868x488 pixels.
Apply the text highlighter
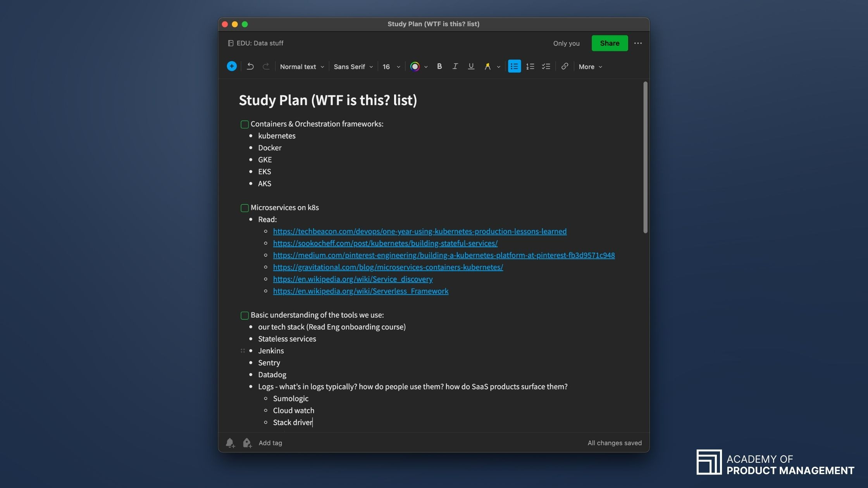tap(487, 66)
